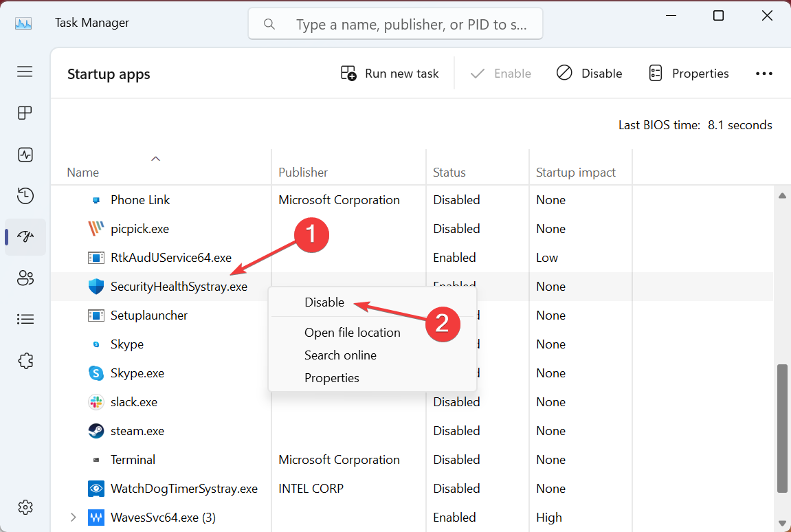This screenshot has height=532, width=791.
Task: Sort by the Status column header
Action: coord(449,173)
